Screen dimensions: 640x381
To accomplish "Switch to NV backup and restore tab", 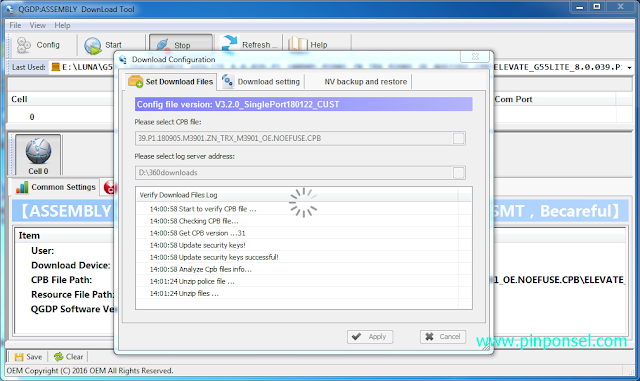I will click(x=365, y=82).
